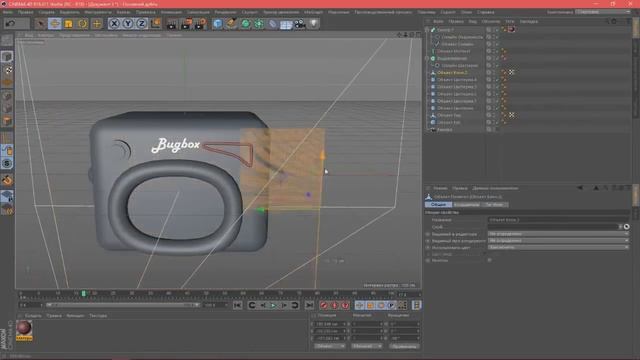The image size is (640, 360).
Task: Collapse the topmost object tree expander
Action: (427, 30)
